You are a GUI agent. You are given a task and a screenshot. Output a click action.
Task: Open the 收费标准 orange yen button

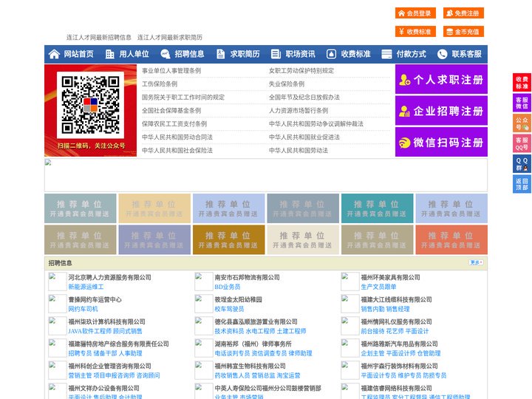(x=415, y=32)
